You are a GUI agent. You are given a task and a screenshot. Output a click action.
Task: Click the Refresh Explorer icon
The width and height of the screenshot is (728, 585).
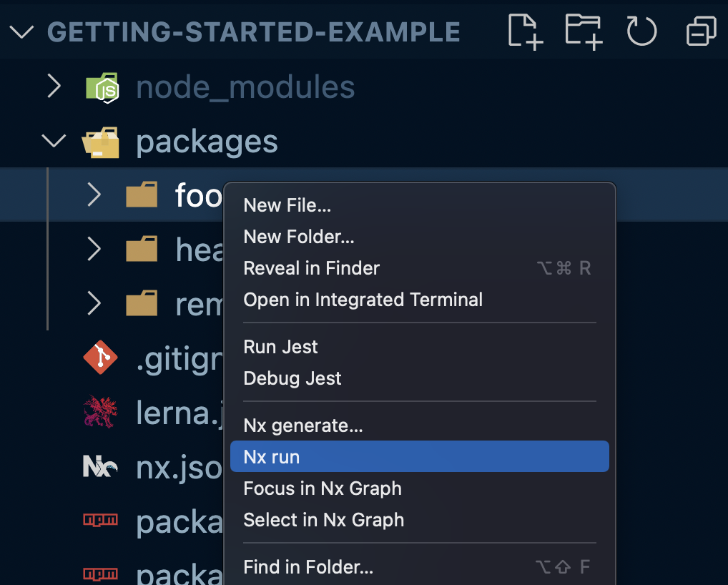tap(641, 31)
